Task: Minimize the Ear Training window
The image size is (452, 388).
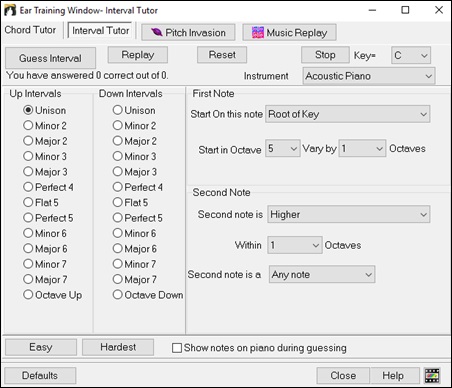Action: pos(372,10)
